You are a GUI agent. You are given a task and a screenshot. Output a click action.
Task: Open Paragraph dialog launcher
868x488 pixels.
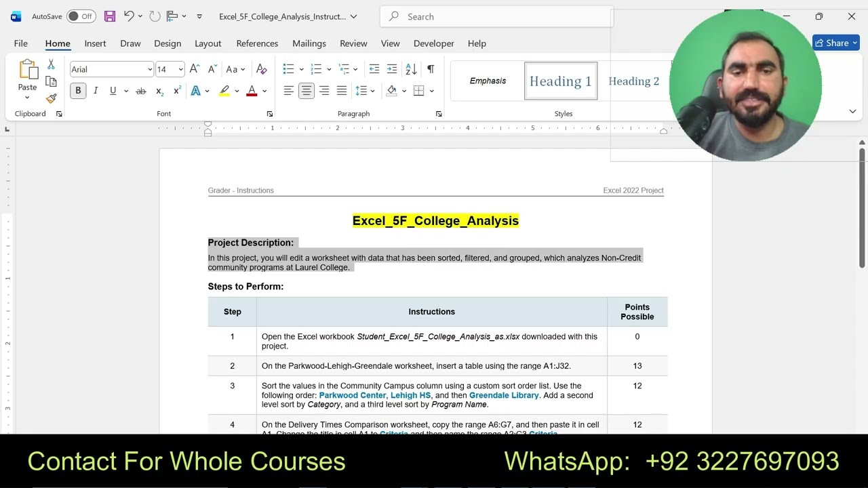pos(439,114)
